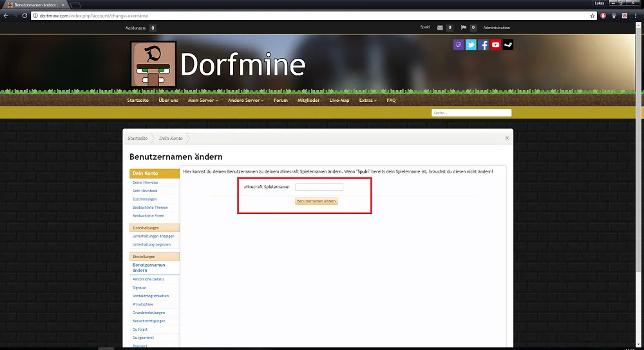This screenshot has width=644, height=350.
Task: Open Beobachtete Themen in the sidebar
Action: pos(150,208)
